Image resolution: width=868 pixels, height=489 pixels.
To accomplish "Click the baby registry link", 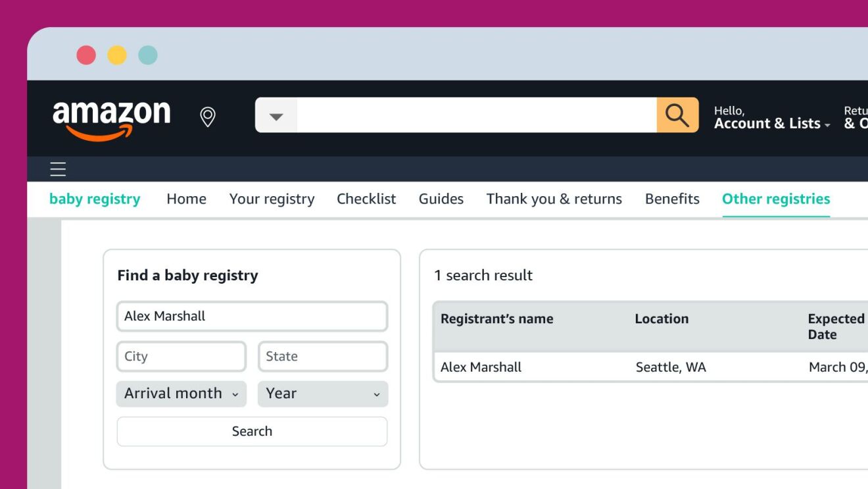I will (x=95, y=199).
